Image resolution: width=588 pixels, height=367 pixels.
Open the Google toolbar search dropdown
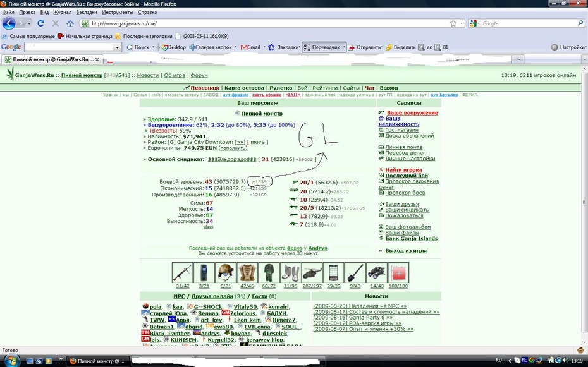point(117,47)
